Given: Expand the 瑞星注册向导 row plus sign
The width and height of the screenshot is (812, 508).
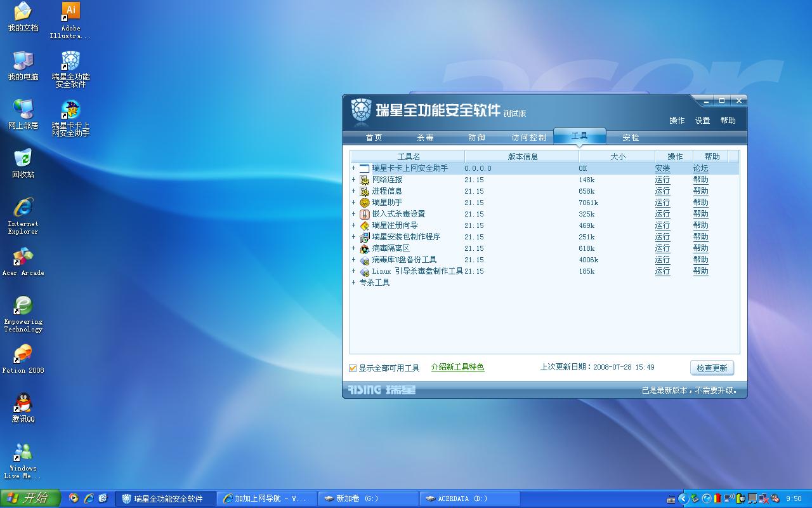Looking at the screenshot, I should (x=353, y=225).
